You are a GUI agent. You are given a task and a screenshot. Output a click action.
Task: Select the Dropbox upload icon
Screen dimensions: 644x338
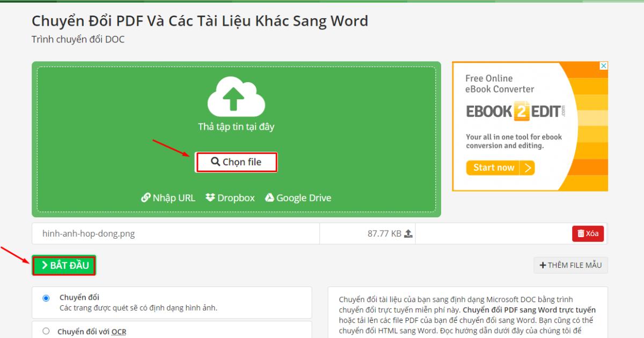210,197
